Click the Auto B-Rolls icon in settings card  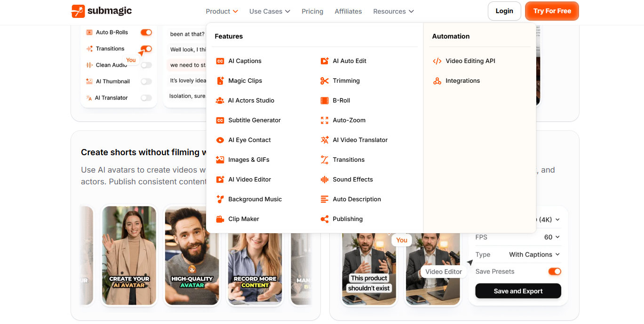click(89, 32)
